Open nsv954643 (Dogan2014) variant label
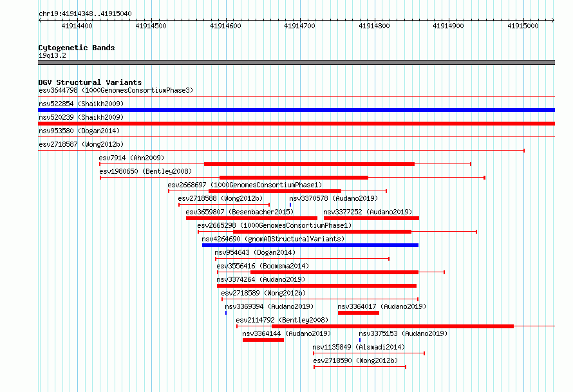The width and height of the screenshot is (573, 392). (255, 252)
